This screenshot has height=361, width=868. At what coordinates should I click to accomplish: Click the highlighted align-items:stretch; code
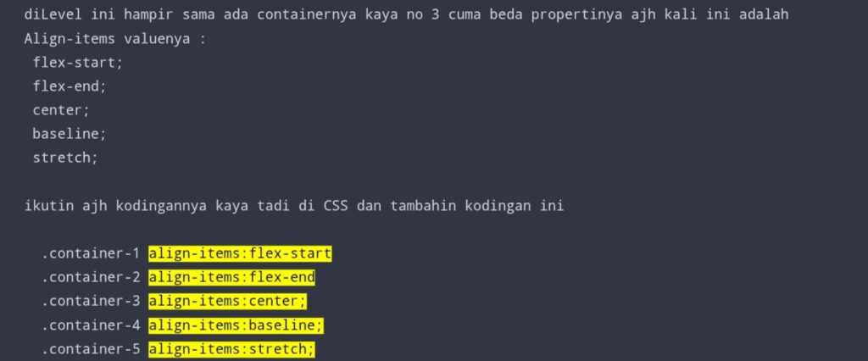coord(231,348)
